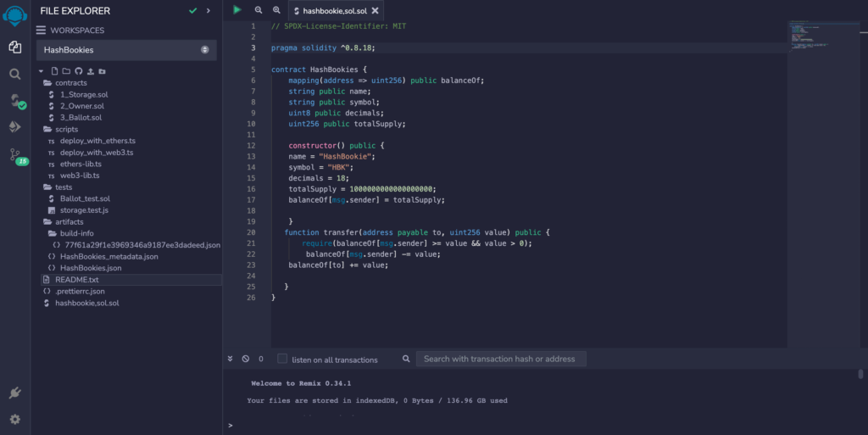Click pending transactions counter 0
This screenshot has width=868, height=435.
point(261,360)
